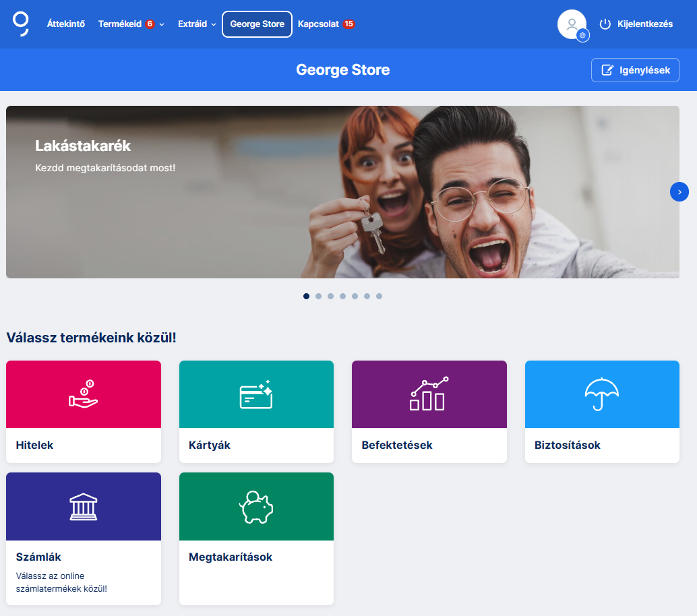Screen dimensions: 697x616
Task: Expand the Extráid dropdown menu
Action: pos(197,24)
